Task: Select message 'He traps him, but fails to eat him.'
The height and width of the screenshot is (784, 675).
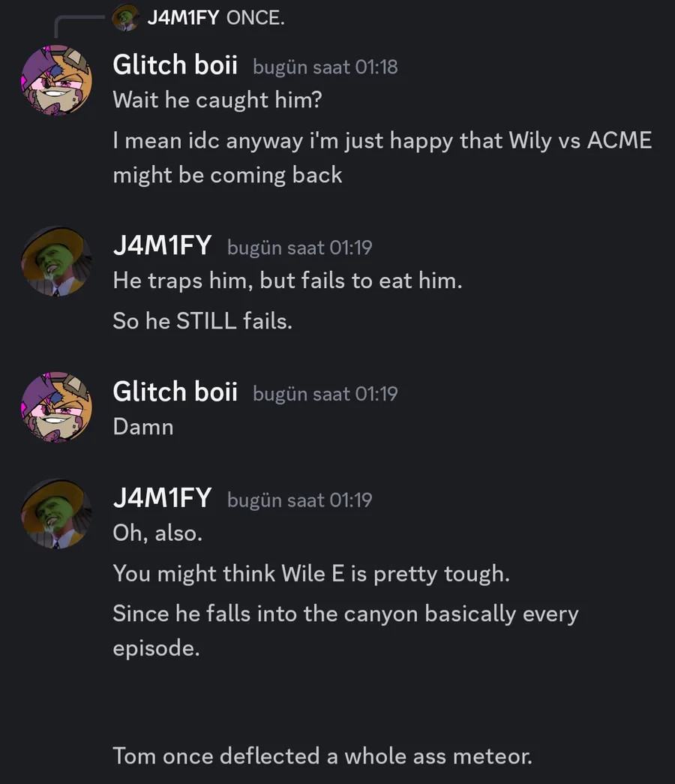Action: pos(287,281)
